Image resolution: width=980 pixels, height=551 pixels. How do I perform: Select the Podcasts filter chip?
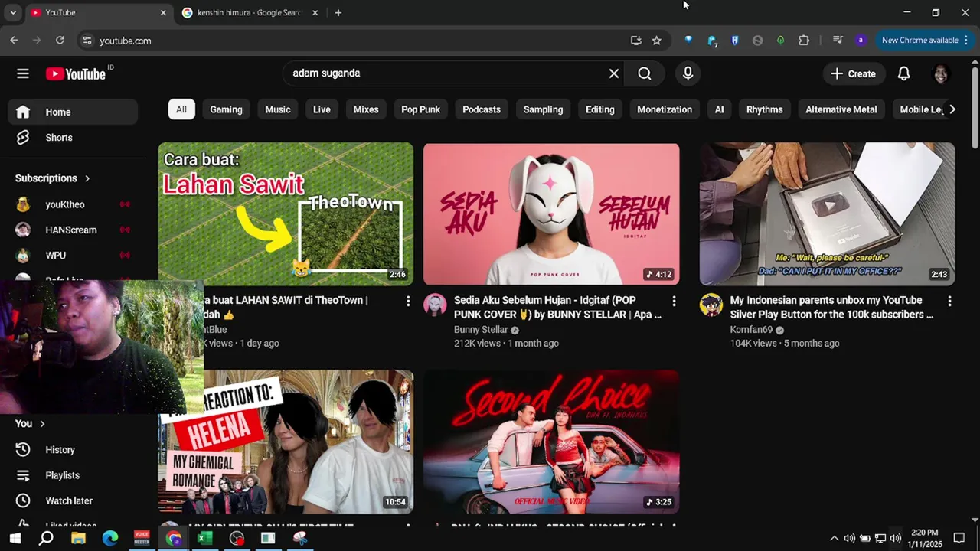482,109
